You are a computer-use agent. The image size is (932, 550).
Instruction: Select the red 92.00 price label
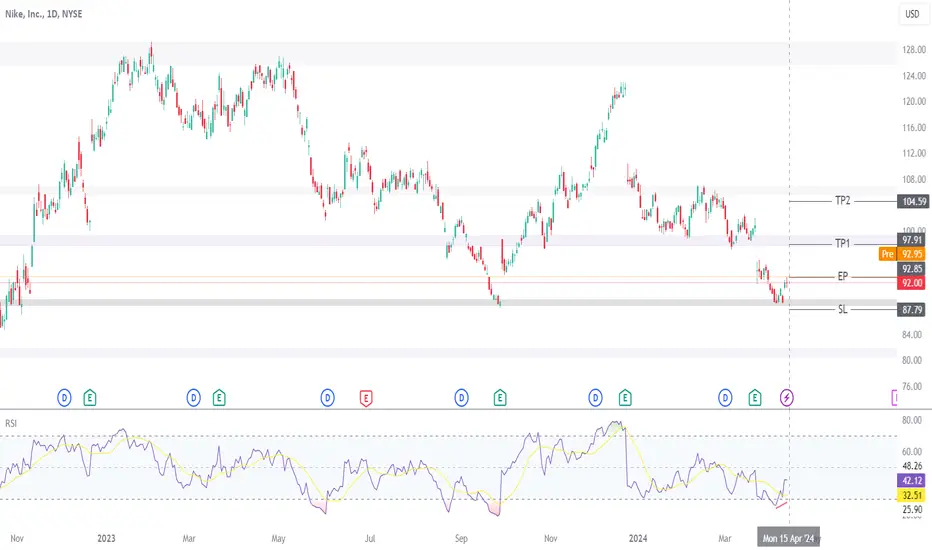pos(912,283)
